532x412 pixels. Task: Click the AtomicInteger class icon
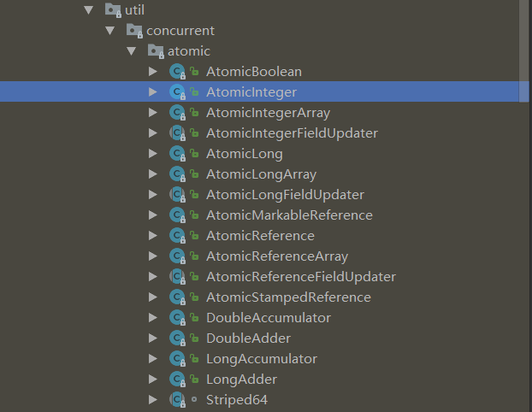[177, 92]
